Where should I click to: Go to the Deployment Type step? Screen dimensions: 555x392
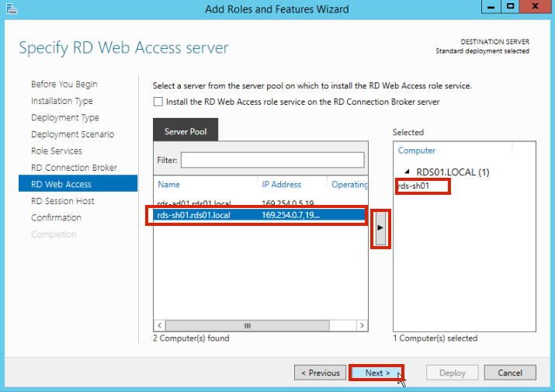65,117
